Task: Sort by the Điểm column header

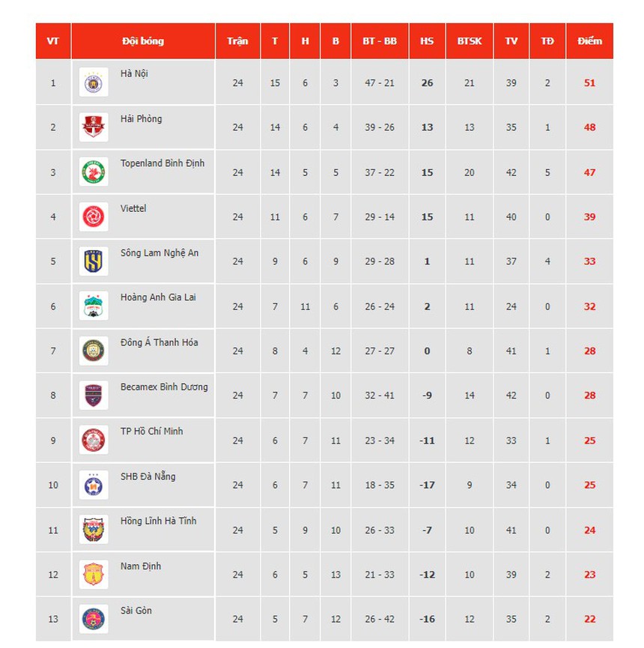Action: point(589,41)
